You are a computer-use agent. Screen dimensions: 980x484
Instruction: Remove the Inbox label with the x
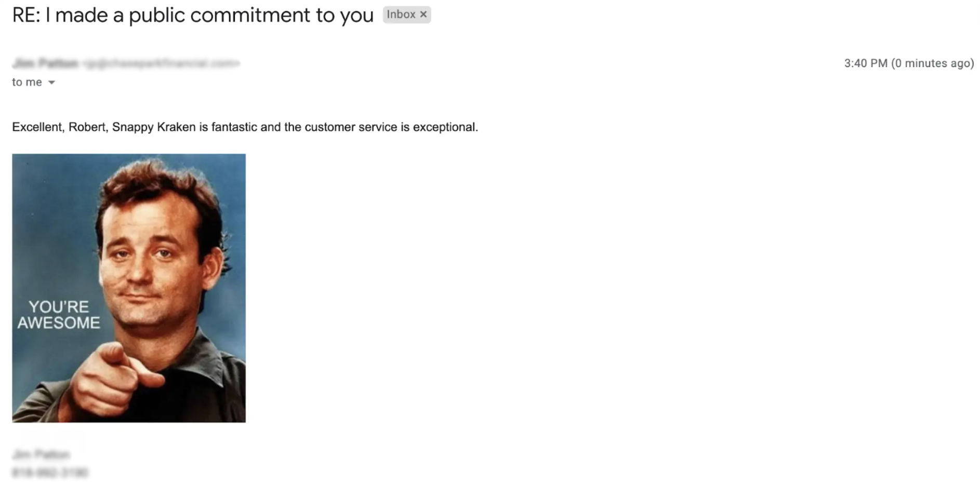pos(423,15)
